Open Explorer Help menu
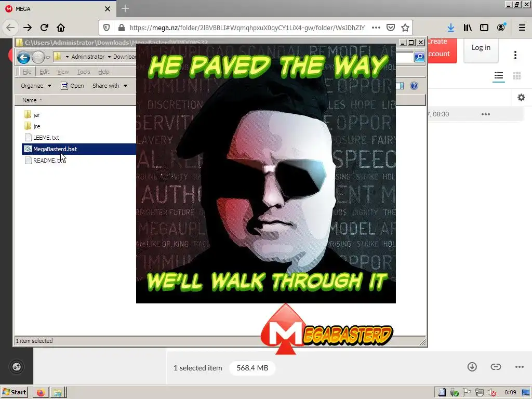 pos(104,72)
